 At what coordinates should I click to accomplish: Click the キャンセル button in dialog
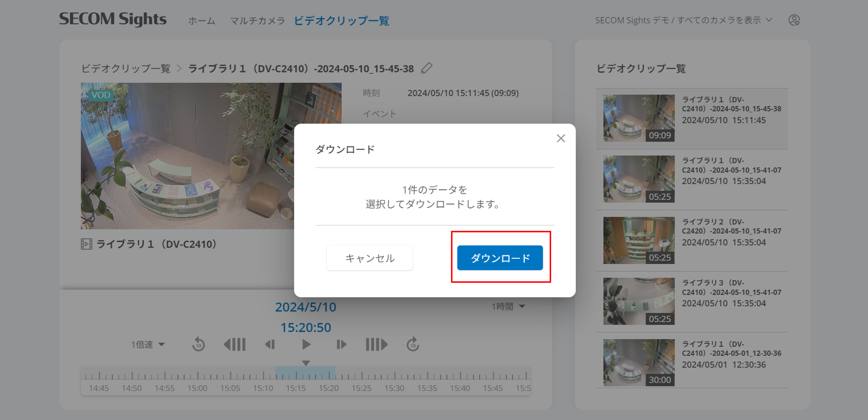click(370, 258)
